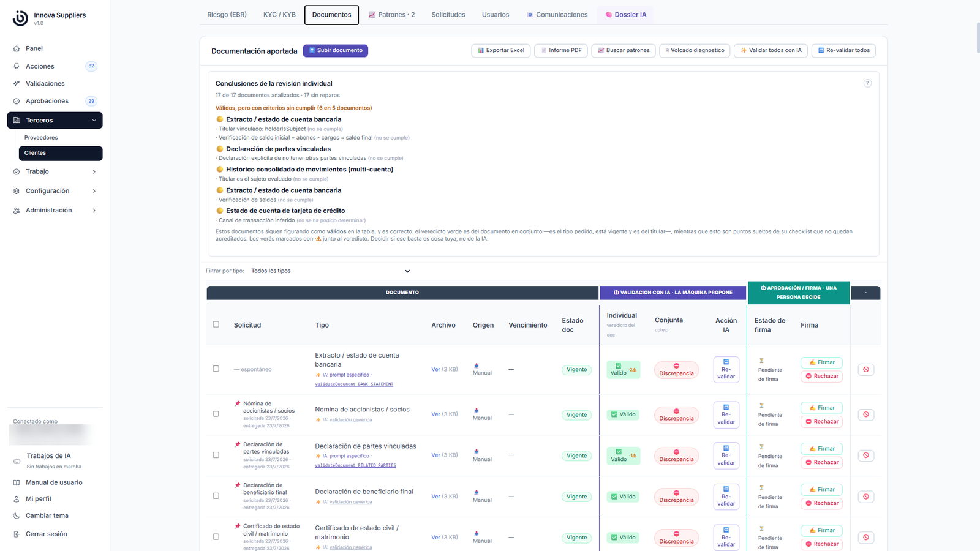Open Ver link for Nómina de accionistas file
The height and width of the screenshot is (551, 980).
click(435, 414)
